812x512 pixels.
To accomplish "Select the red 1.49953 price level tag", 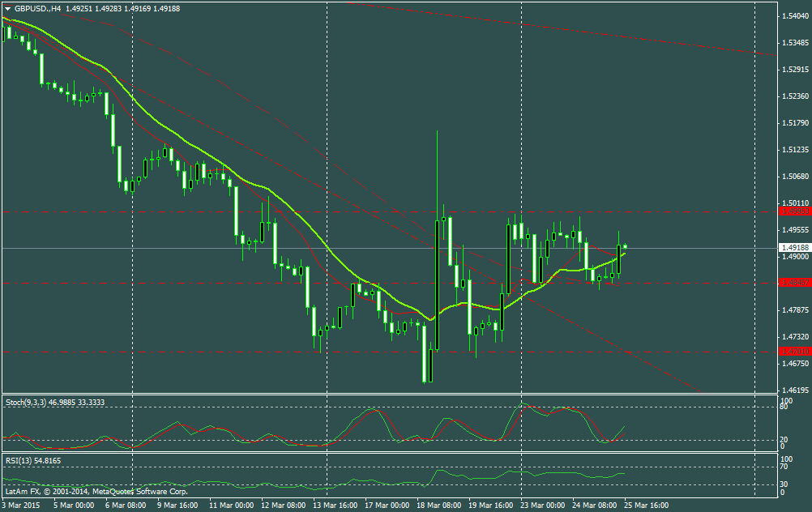I will coord(793,211).
